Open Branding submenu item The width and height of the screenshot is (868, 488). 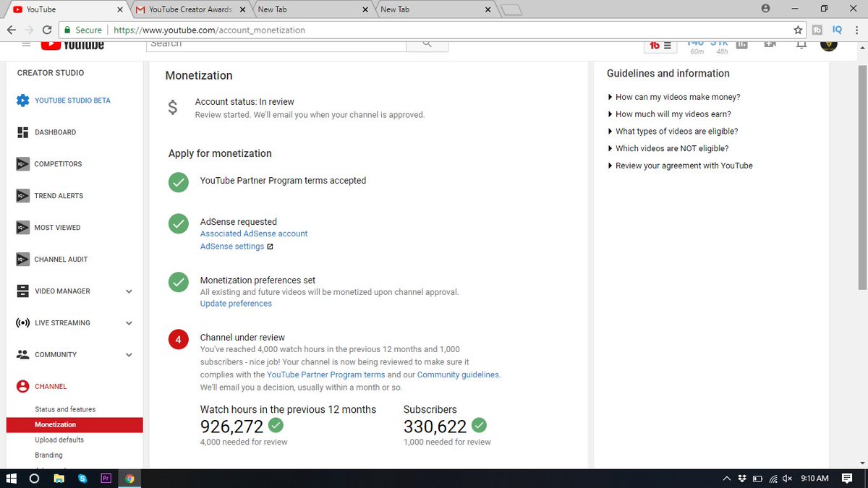[x=48, y=455]
